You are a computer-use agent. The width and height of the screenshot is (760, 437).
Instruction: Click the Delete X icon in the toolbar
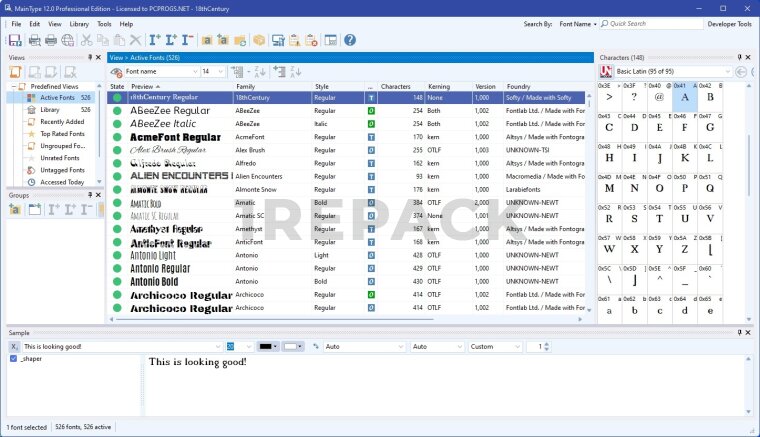pos(135,40)
